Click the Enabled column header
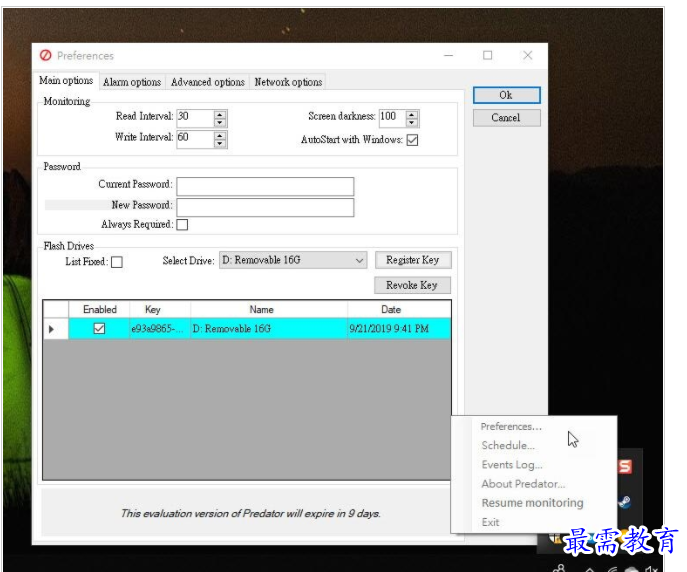Screen dimensions: 687x572 point(99,310)
